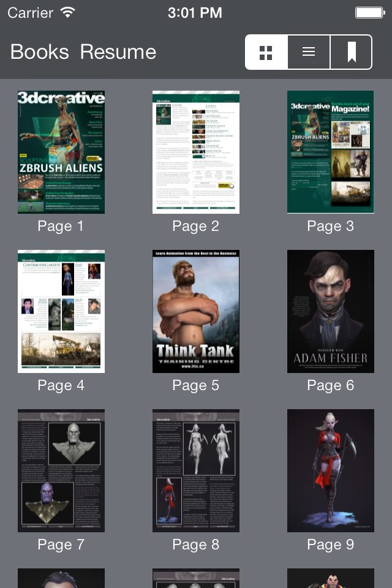Viewport: 392px width, 588px height.
Task: Switch to list outline view
Action: [x=309, y=52]
